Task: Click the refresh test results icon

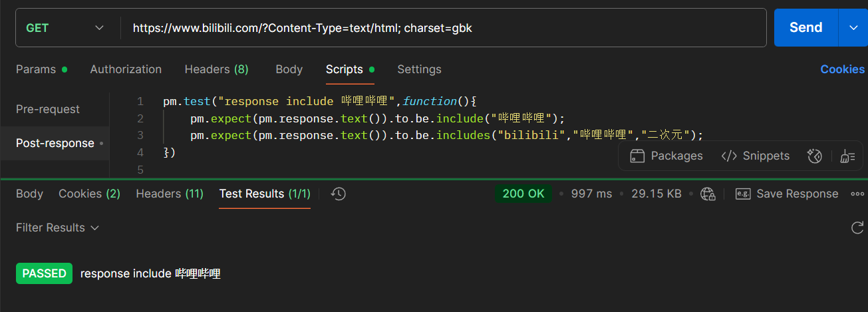Action: point(857,228)
